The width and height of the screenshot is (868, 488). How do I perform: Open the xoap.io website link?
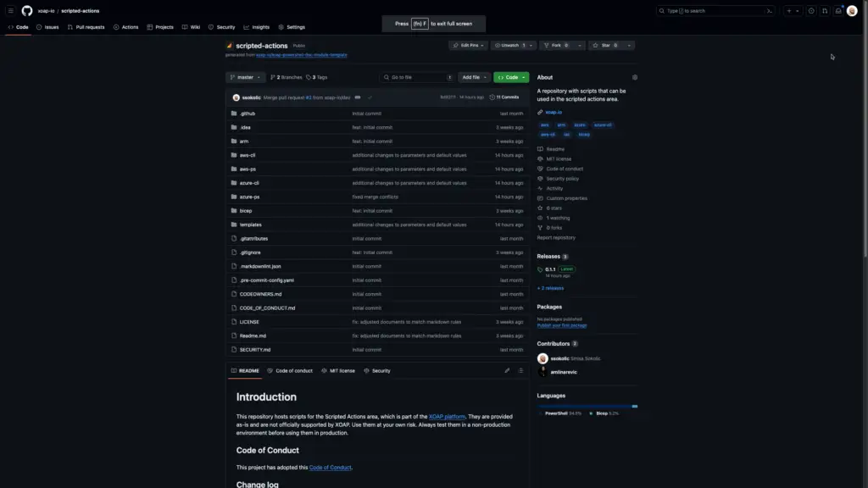pyautogui.click(x=553, y=113)
